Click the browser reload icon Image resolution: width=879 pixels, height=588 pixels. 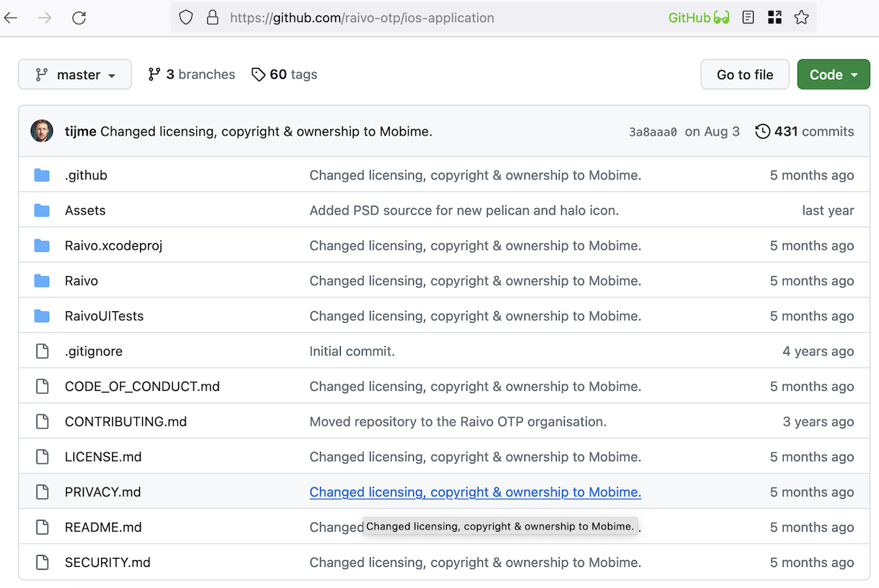click(79, 18)
